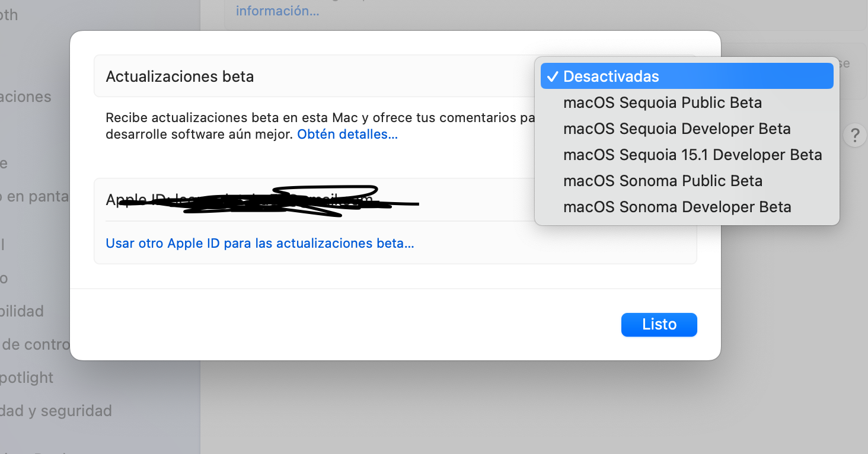Click the 'potlight' sidebar entry
This screenshot has width=868, height=454.
(27, 378)
